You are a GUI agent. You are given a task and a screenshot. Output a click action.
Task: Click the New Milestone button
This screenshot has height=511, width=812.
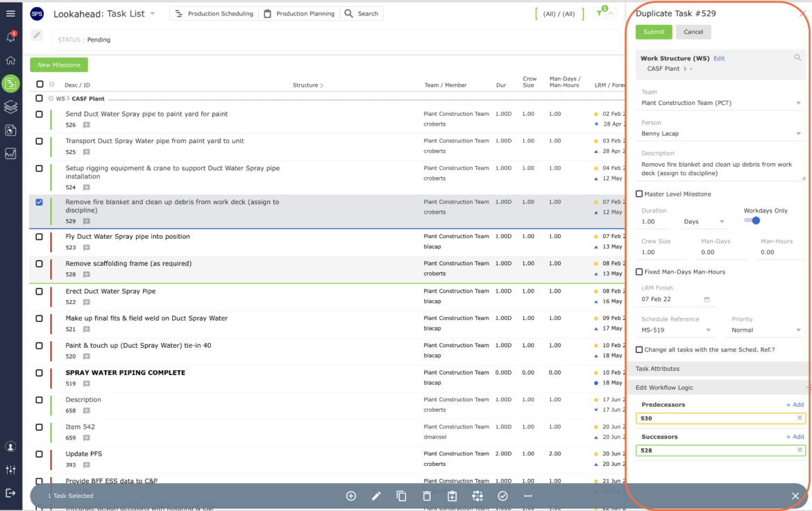tap(59, 65)
